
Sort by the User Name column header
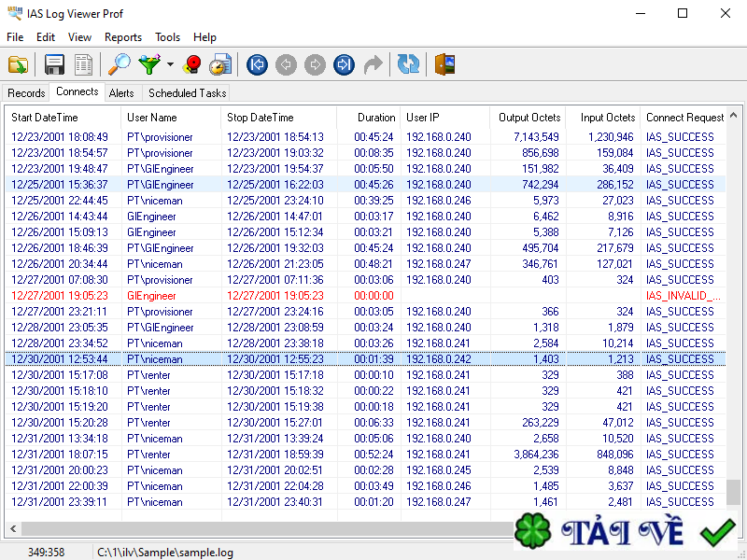[152, 118]
